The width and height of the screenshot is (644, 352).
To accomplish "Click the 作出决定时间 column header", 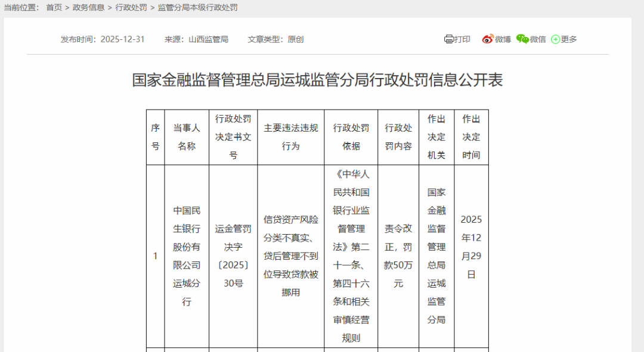I will click(x=471, y=137).
